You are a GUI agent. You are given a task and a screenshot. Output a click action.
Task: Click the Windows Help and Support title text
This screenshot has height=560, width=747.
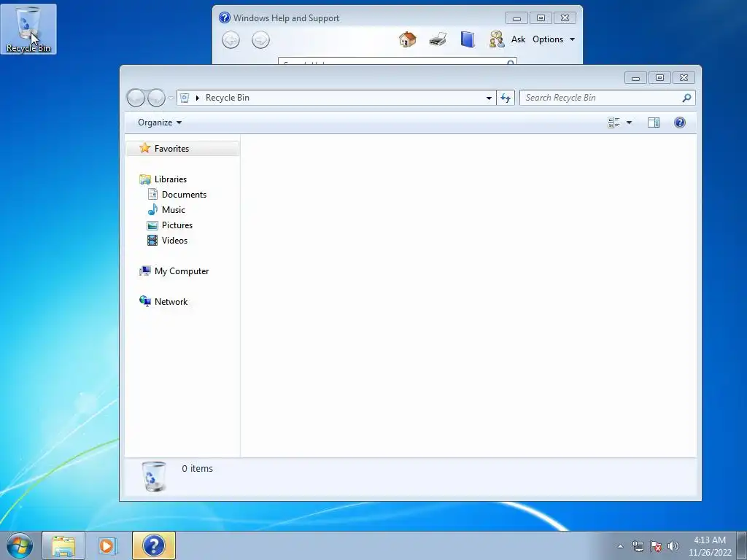(286, 18)
